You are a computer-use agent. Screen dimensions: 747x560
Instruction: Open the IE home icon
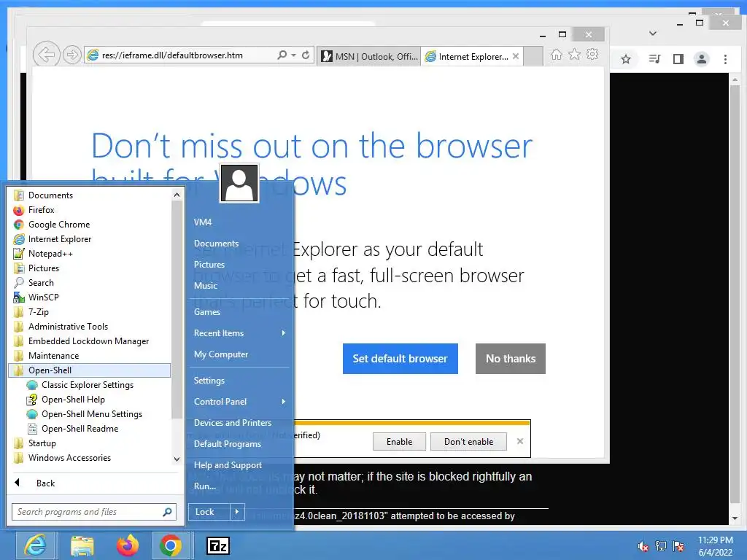(556, 55)
